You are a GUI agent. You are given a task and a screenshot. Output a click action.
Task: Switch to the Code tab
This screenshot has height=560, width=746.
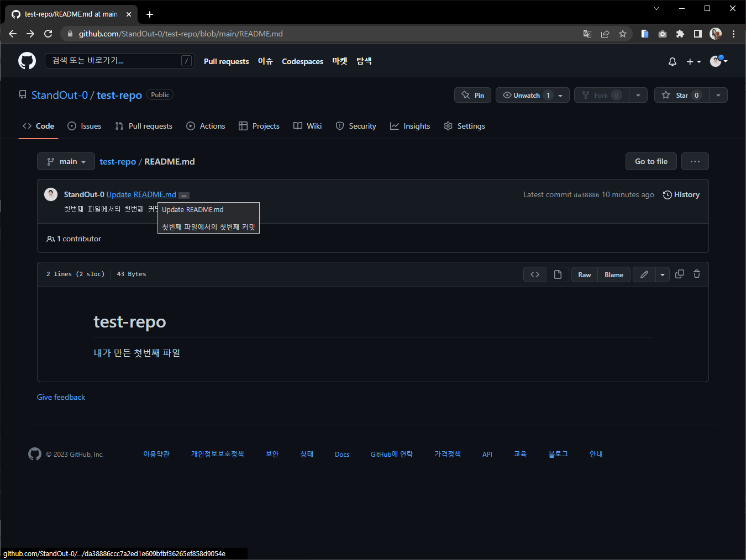(38, 126)
